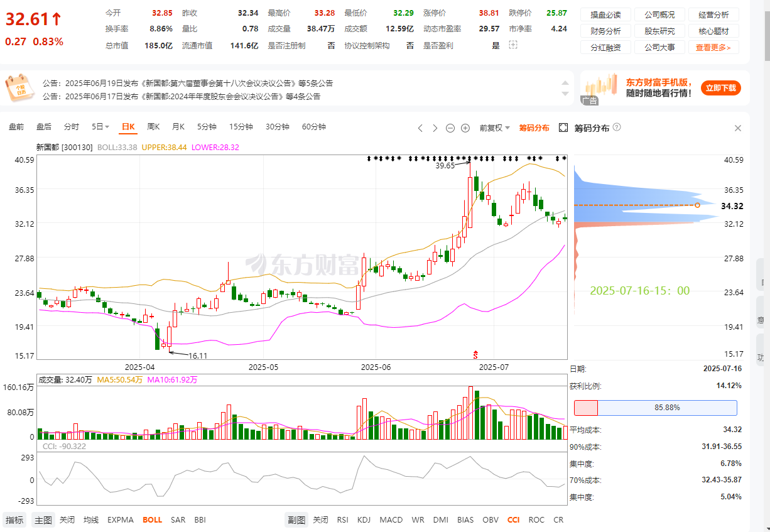Click the calendar 公告 icon
This screenshot has height=532, width=770.
(19, 88)
